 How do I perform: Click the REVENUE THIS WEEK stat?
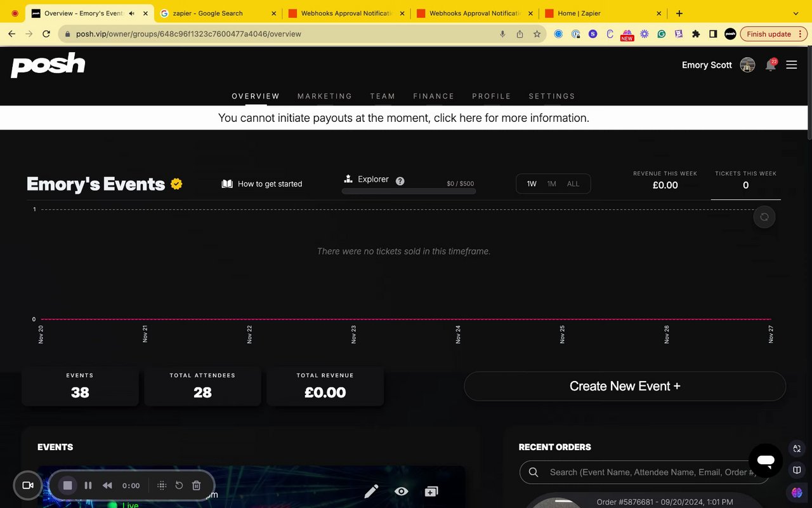[x=665, y=181]
